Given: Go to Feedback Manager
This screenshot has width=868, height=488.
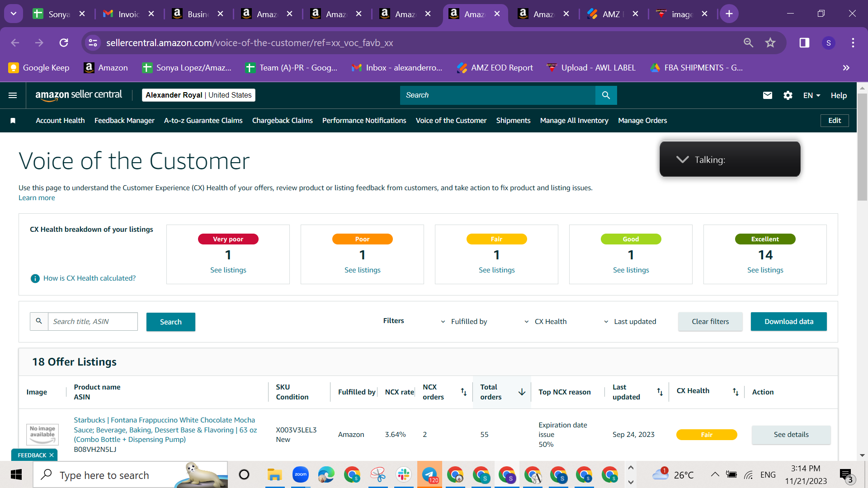Looking at the screenshot, I should (x=124, y=121).
